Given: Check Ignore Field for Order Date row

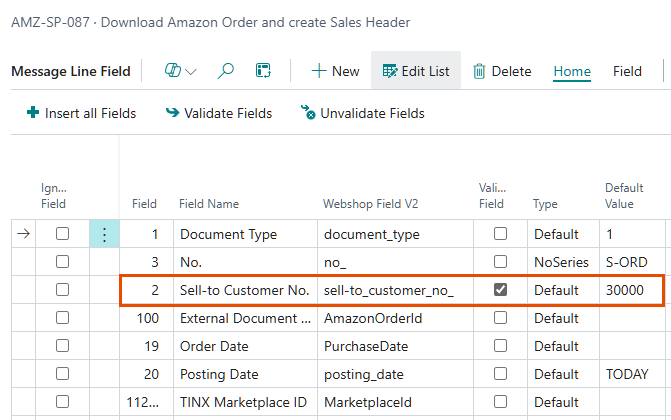Looking at the screenshot, I should click(62, 346).
